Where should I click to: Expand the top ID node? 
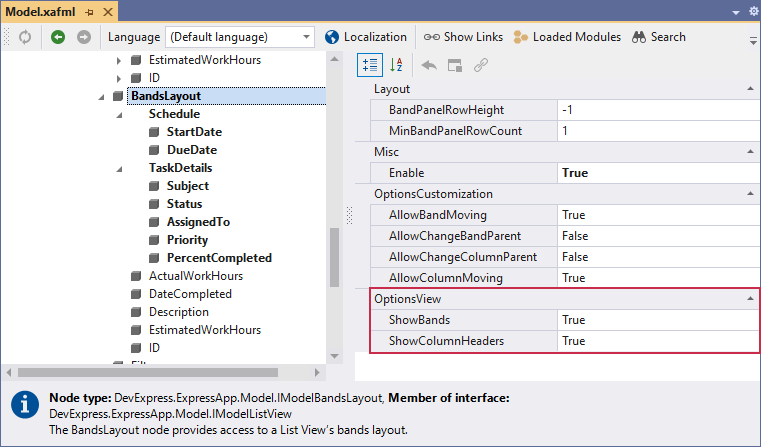pyautogui.click(x=119, y=78)
